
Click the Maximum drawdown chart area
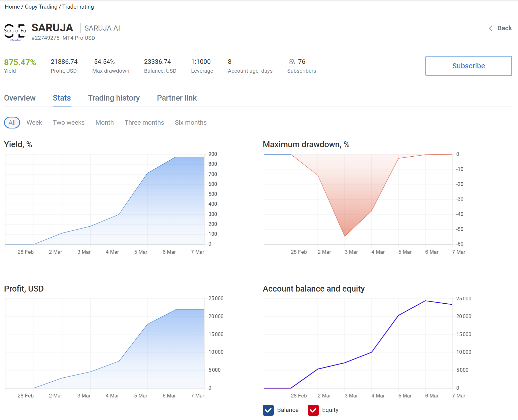pyautogui.click(x=358, y=199)
